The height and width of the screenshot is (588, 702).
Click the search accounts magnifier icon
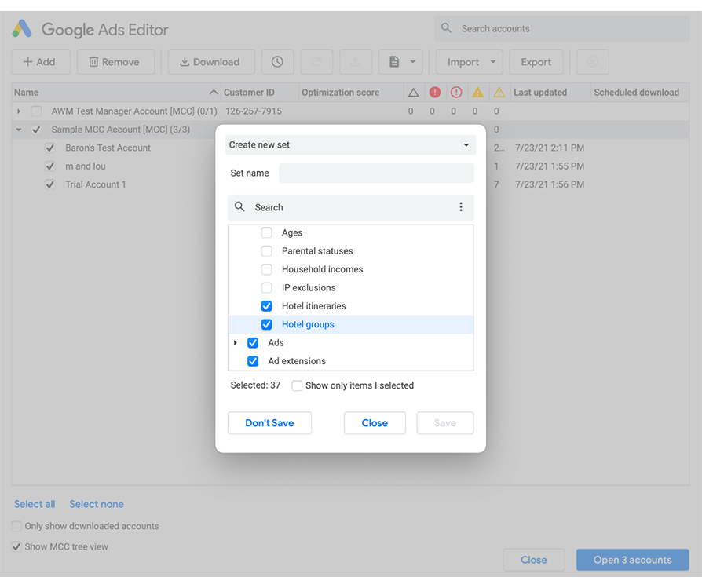[x=446, y=28]
